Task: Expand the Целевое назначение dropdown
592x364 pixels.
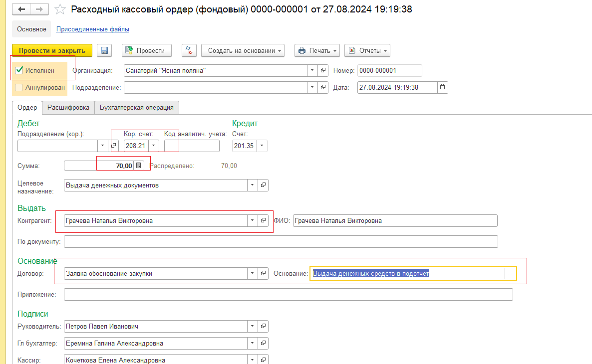Action: point(252,185)
